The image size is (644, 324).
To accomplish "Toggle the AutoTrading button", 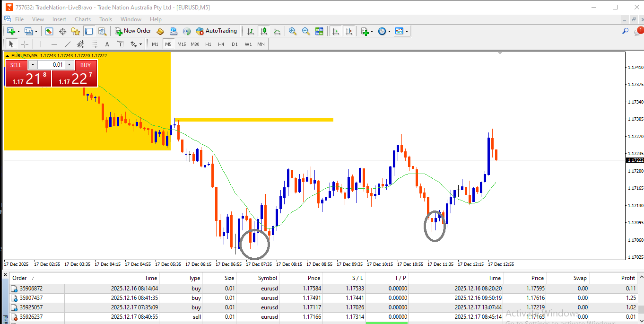I will coord(216,31).
